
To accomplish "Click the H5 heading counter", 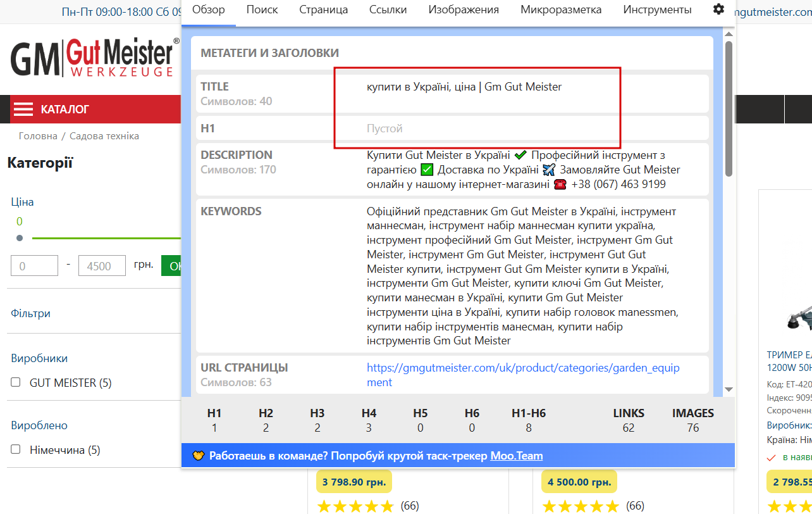I will click(421, 420).
